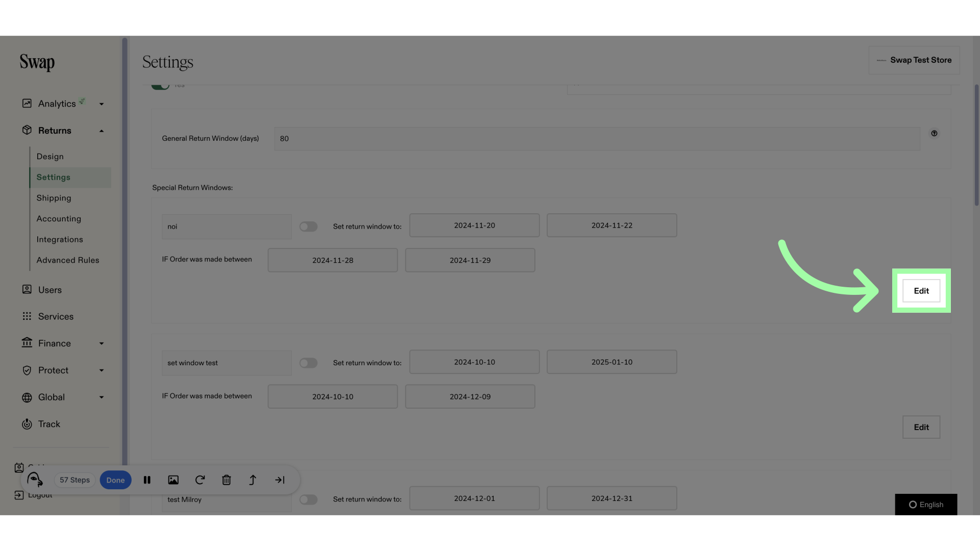This screenshot has height=551, width=980.
Task: Open Design settings page
Action: tap(50, 156)
